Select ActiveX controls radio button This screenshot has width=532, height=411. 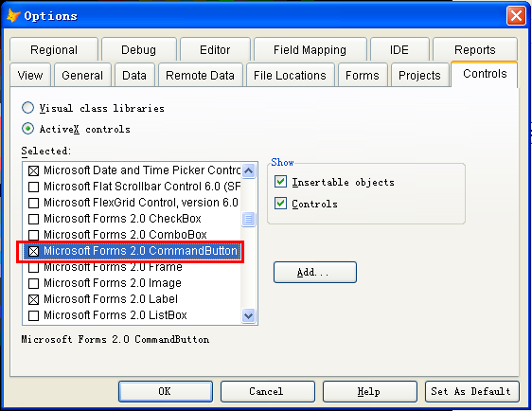(27, 129)
